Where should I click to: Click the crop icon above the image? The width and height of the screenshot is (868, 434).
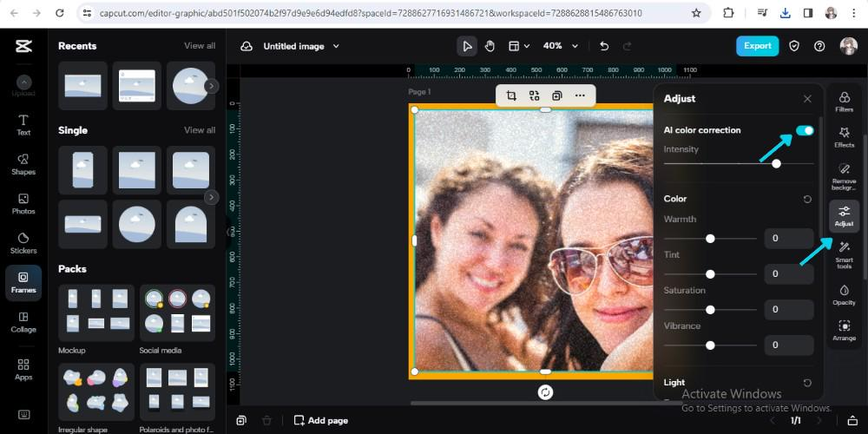pyautogui.click(x=511, y=95)
